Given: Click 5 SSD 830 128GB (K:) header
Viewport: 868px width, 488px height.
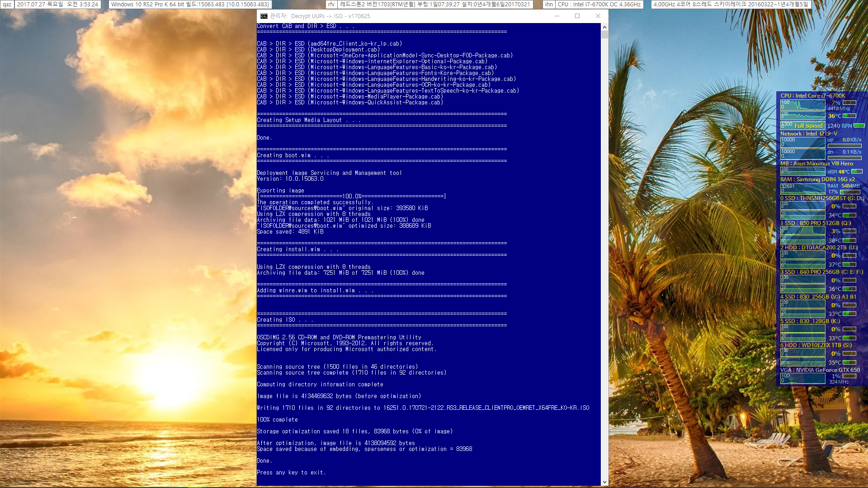Looking at the screenshot, I should coord(810,321).
